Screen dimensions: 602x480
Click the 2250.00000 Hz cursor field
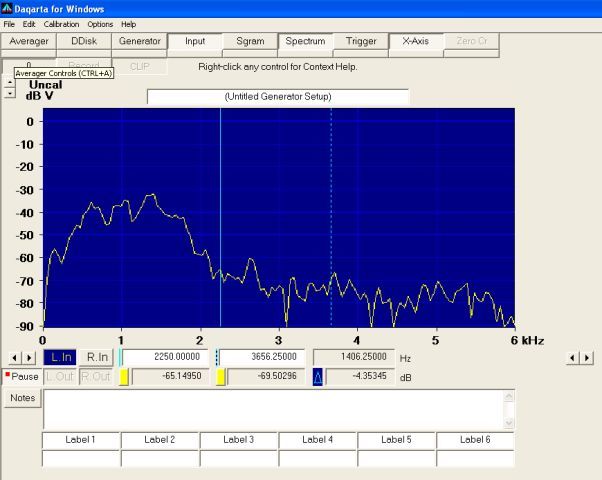pyautogui.click(x=166, y=357)
